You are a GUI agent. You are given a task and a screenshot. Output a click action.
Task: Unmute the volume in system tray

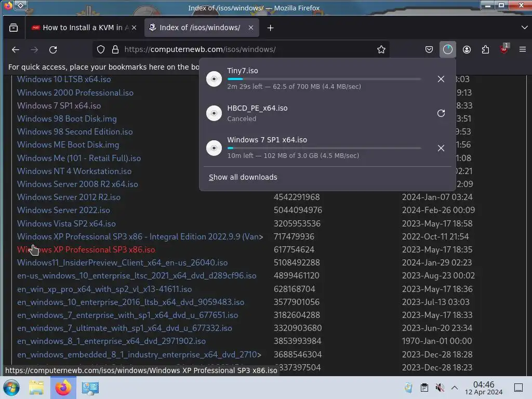click(440, 388)
